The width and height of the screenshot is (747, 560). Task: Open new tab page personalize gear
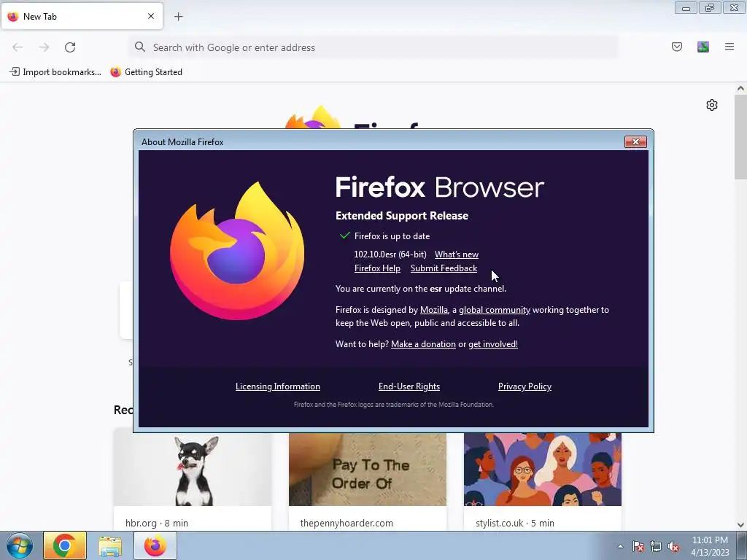tap(712, 105)
